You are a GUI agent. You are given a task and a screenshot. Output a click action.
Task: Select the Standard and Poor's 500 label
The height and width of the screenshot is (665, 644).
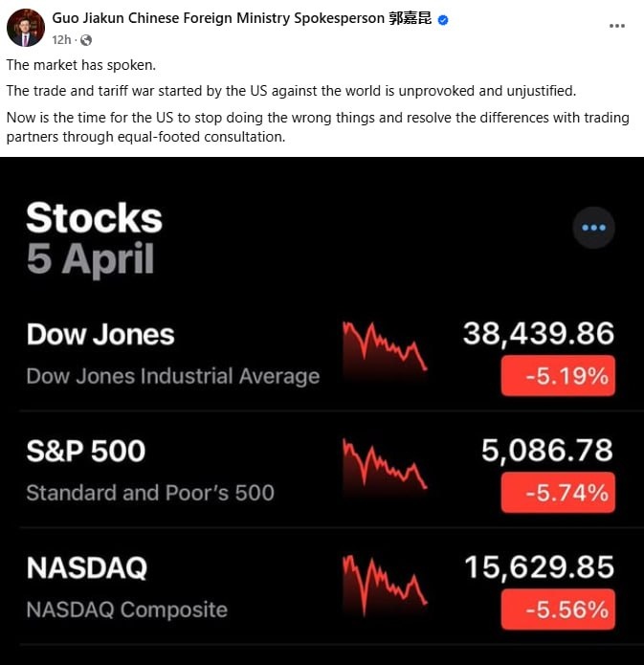(150, 493)
